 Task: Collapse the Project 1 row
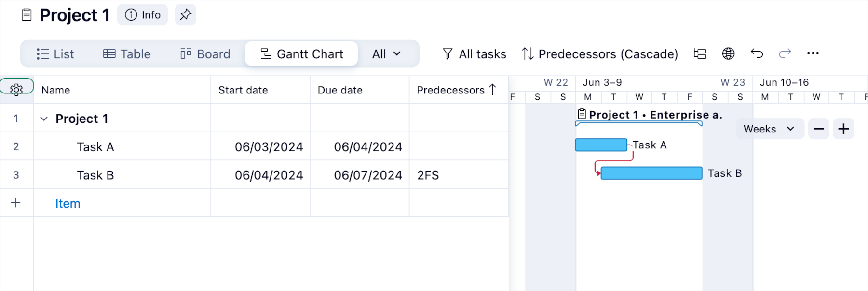tap(44, 119)
